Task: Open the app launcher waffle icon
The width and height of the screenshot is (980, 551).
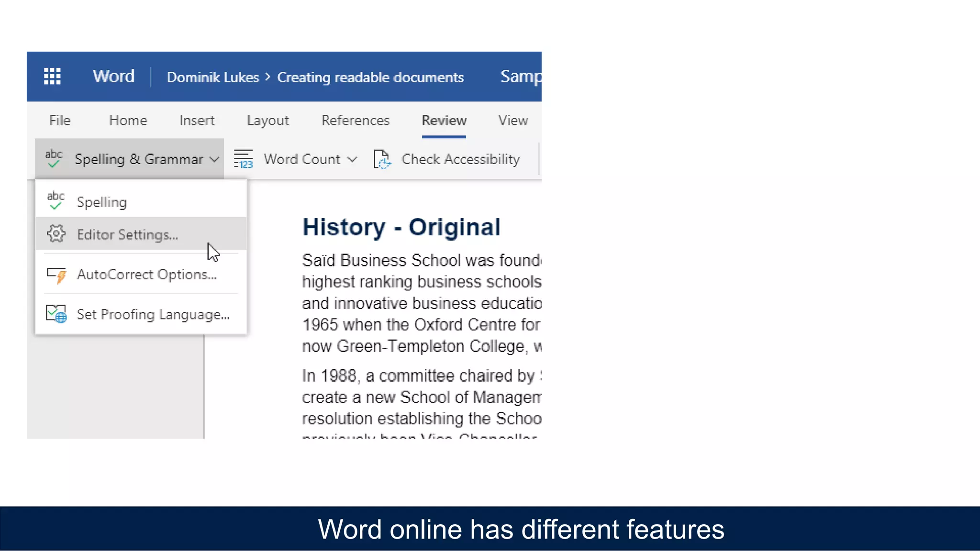Action: [52, 77]
